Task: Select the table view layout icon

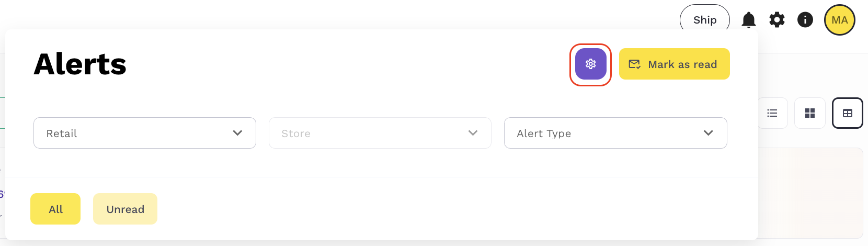Action: coord(848,113)
